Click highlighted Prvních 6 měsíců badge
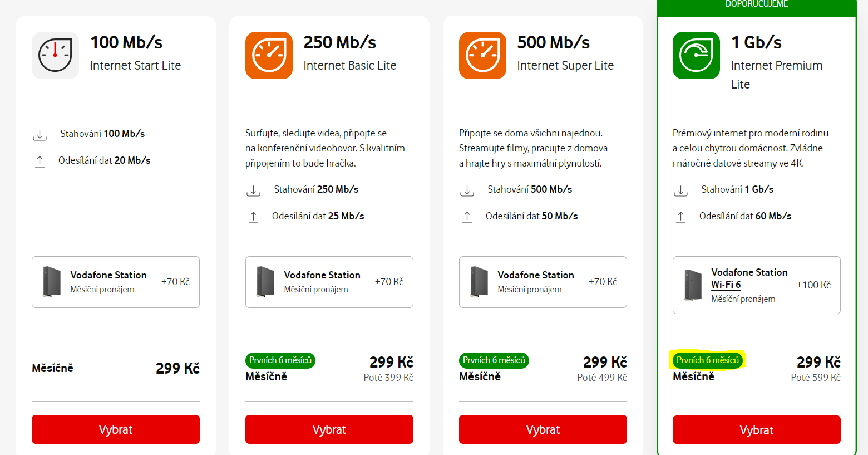The width and height of the screenshot is (868, 455). [x=708, y=360]
